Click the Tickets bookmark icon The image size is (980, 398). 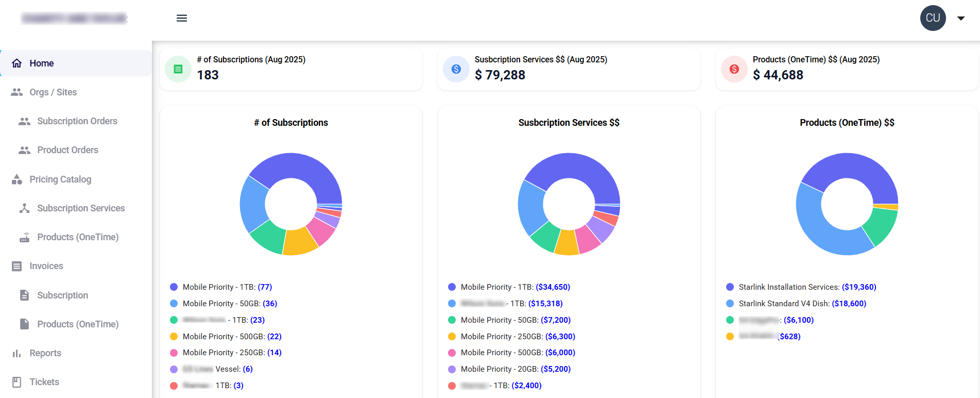click(17, 382)
